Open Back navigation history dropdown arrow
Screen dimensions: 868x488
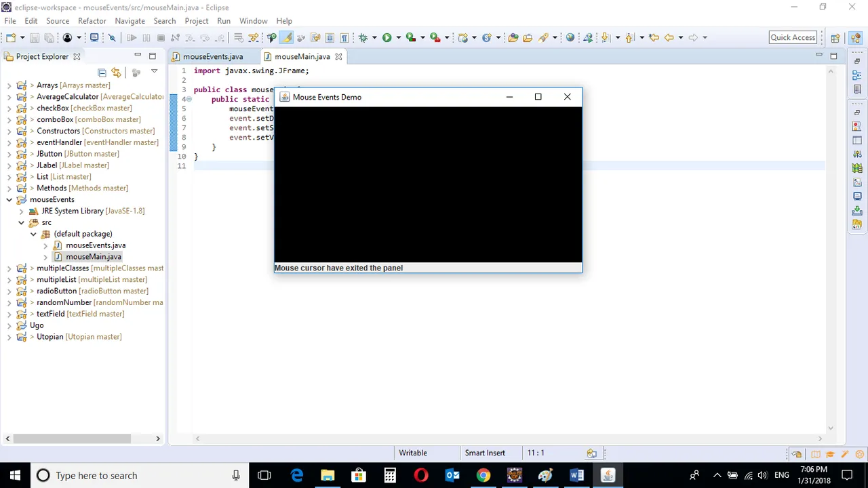(x=680, y=37)
